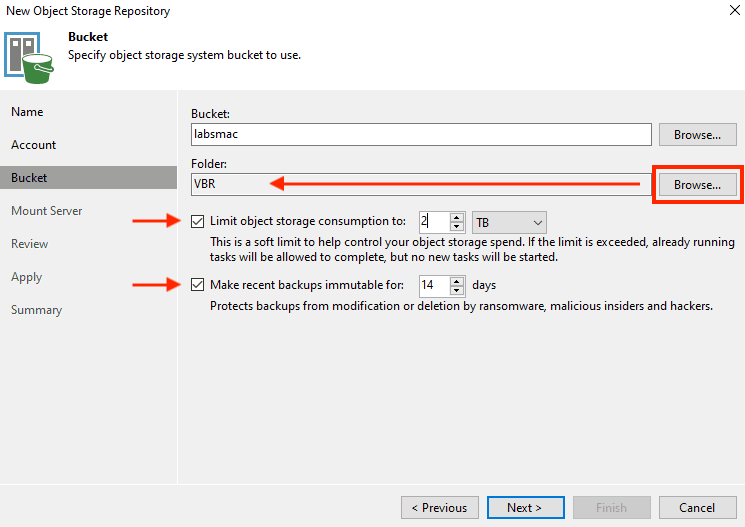Image resolution: width=745 pixels, height=527 pixels.
Task: Decrease storage consumption limit with down arrow
Action: (457, 227)
